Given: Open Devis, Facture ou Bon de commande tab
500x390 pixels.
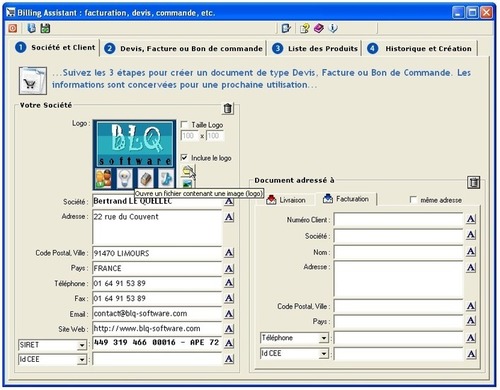Looking at the screenshot, I should (183, 49).
